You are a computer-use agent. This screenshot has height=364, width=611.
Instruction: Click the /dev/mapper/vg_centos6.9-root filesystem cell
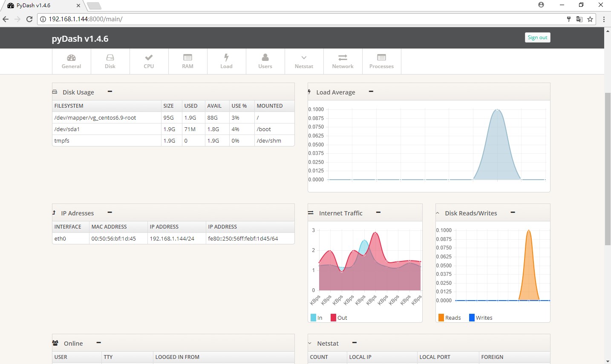[x=107, y=118]
